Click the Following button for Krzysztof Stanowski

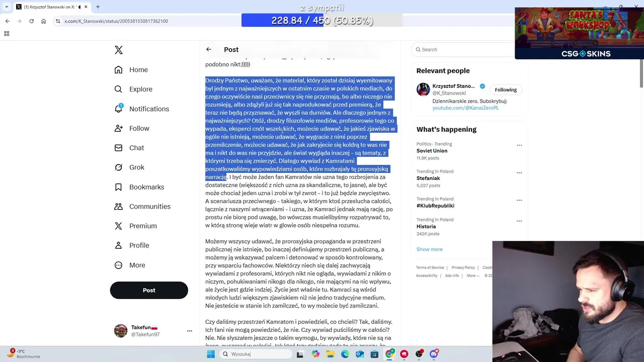506,89
